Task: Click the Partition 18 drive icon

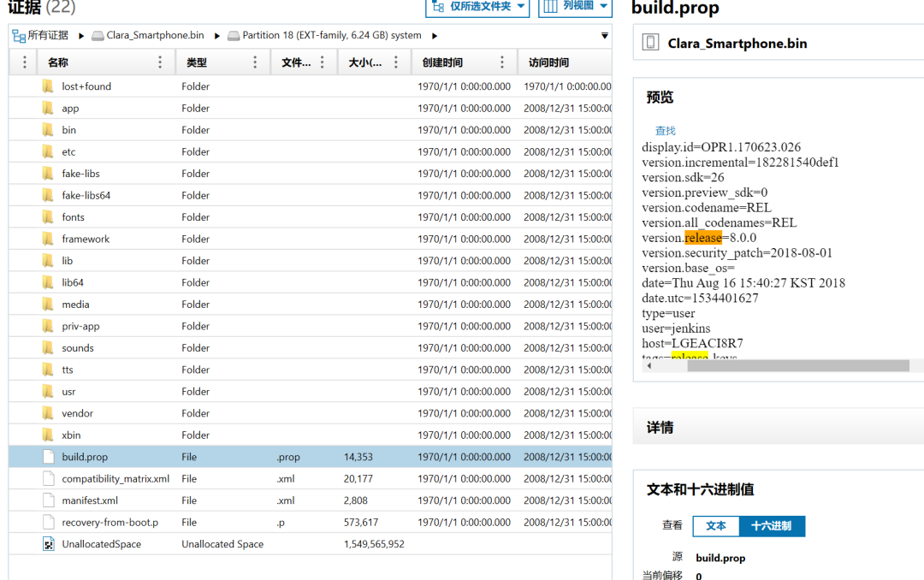Action: pyautogui.click(x=234, y=36)
